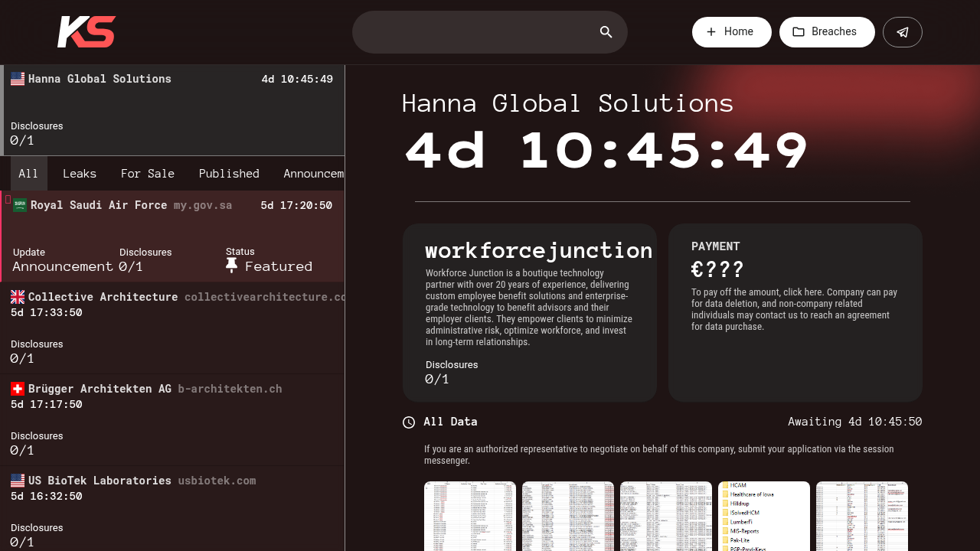Screen dimensions: 980x551
Task: Click the paper plane Telegram icon
Action: pos(903,32)
